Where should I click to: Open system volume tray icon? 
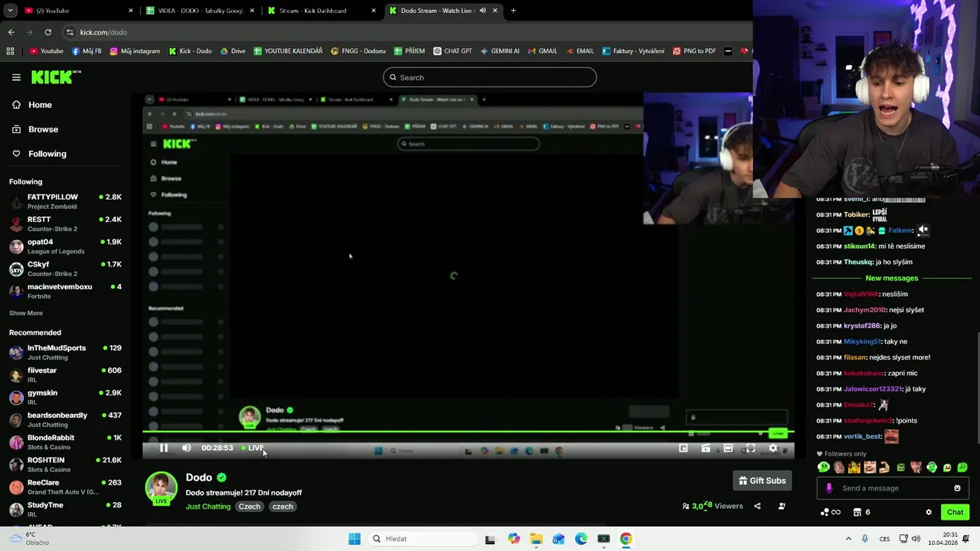[x=916, y=539]
